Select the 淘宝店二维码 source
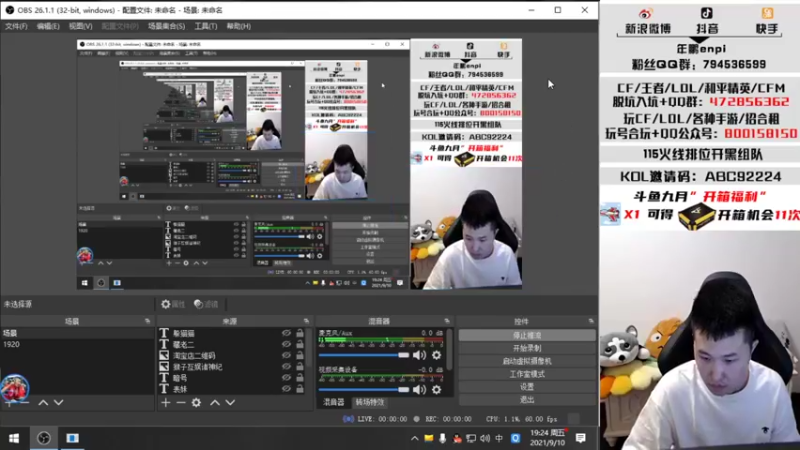 point(193,356)
